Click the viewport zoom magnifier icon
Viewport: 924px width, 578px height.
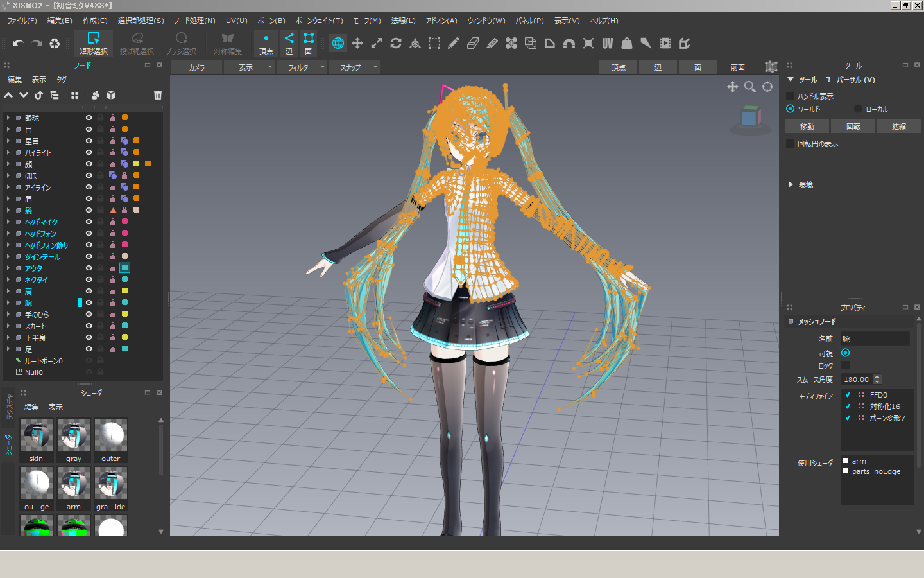750,87
